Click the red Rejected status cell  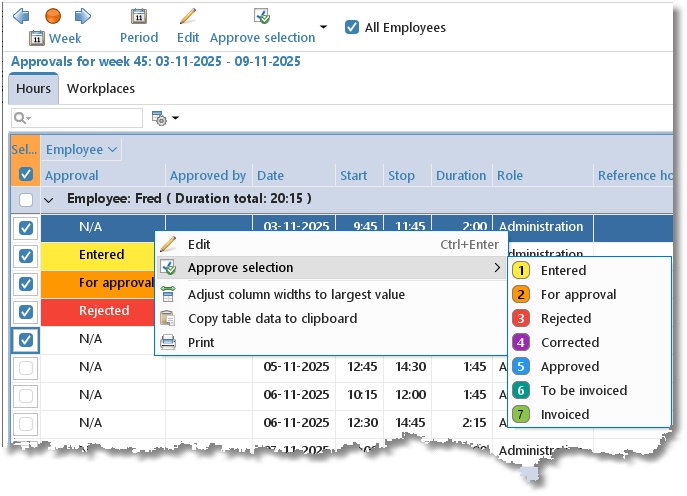point(98,311)
